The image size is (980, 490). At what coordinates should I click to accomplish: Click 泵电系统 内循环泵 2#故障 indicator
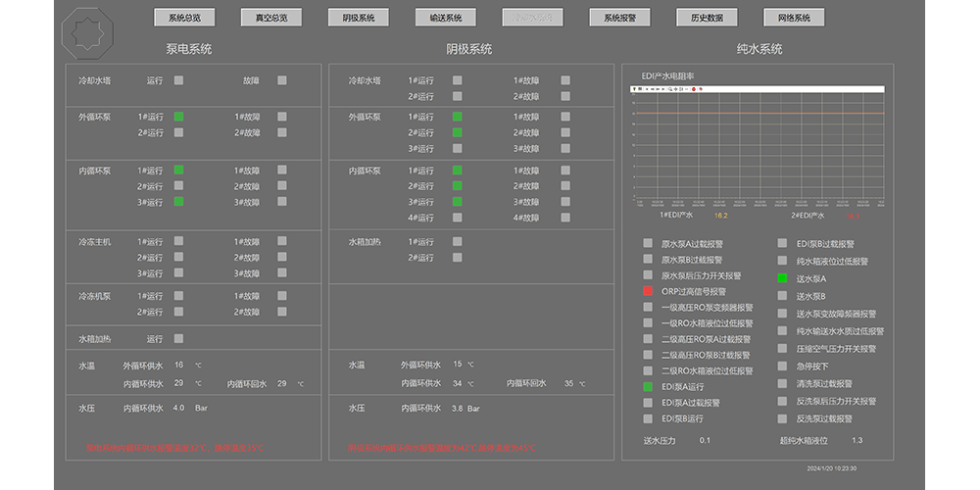[x=282, y=185]
